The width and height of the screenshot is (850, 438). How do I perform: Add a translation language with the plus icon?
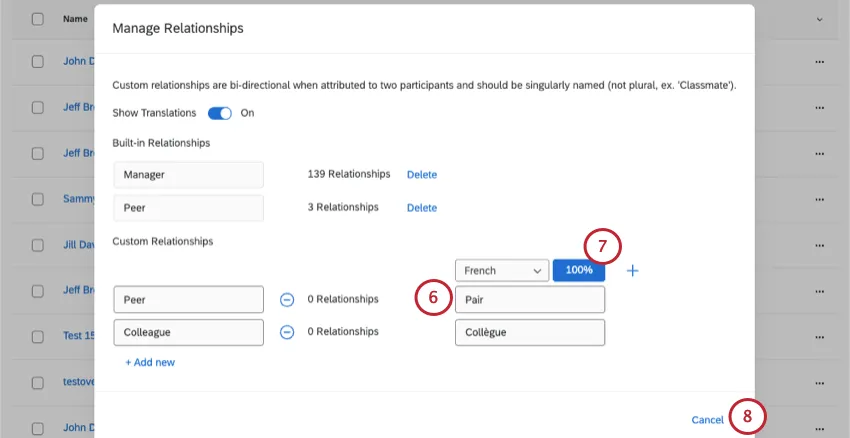(632, 270)
